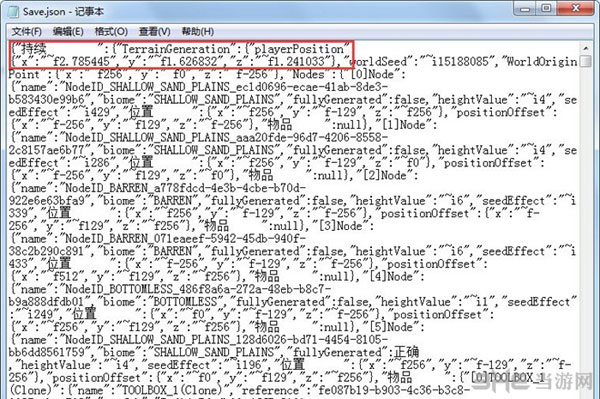Minimize the Save.json Notepad window

(525, 8)
